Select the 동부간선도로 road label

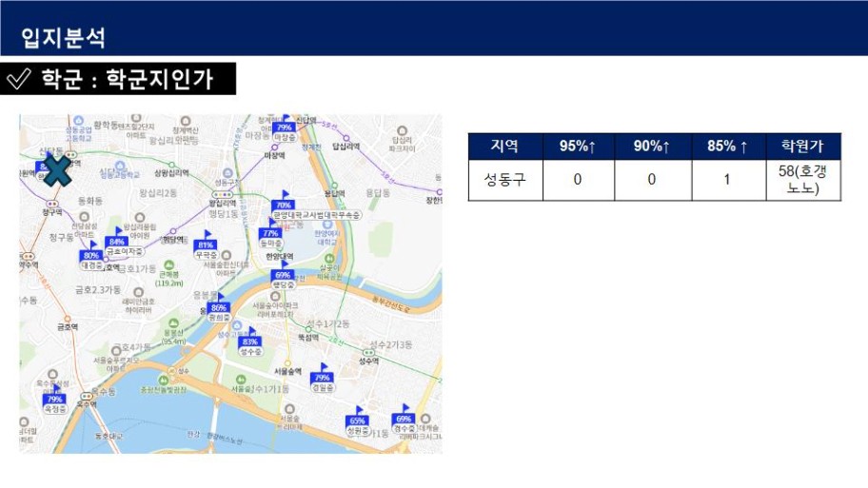(391, 304)
